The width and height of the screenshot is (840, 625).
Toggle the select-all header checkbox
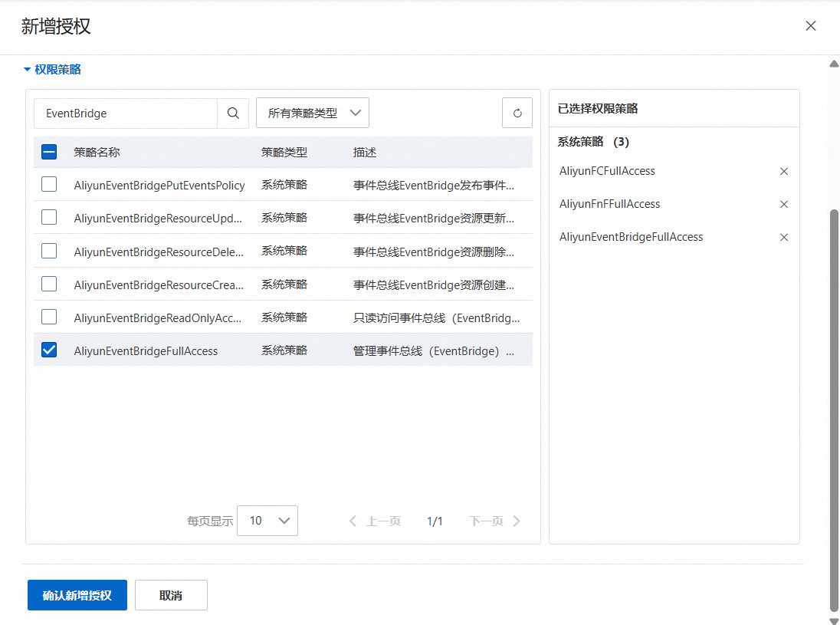[x=49, y=153]
